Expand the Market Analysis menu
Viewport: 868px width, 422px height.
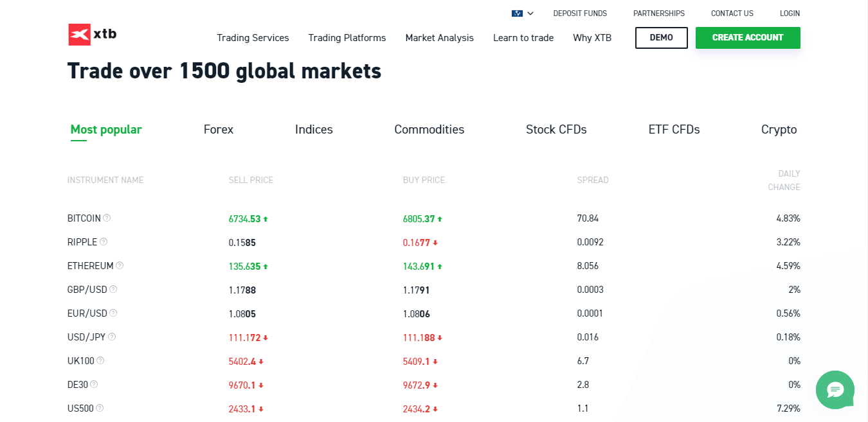tap(439, 38)
